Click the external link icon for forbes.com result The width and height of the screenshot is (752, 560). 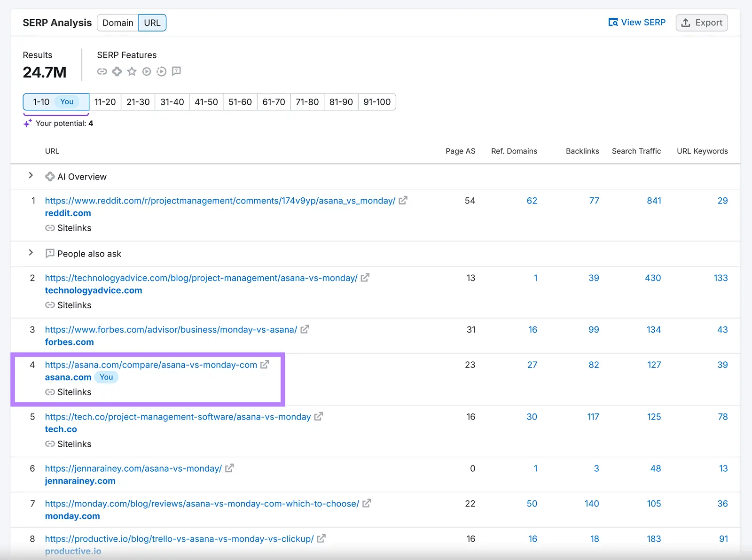point(305,329)
